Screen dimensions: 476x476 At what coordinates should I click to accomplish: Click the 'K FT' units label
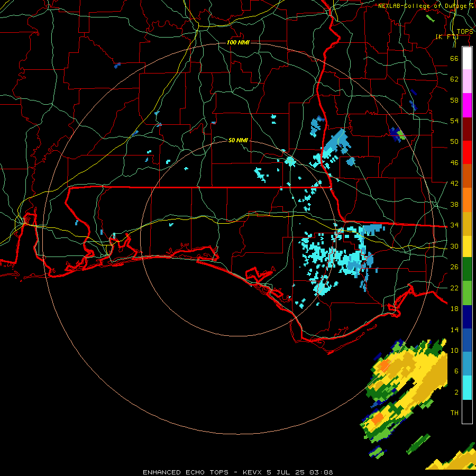point(447,37)
